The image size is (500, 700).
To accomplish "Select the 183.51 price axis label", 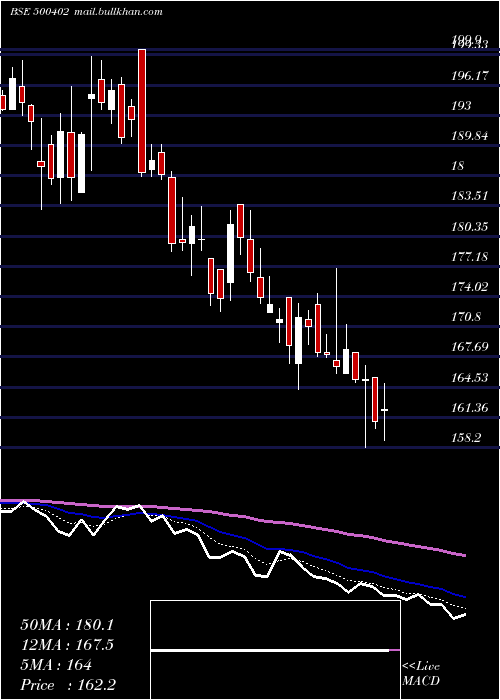I will pyautogui.click(x=470, y=196).
